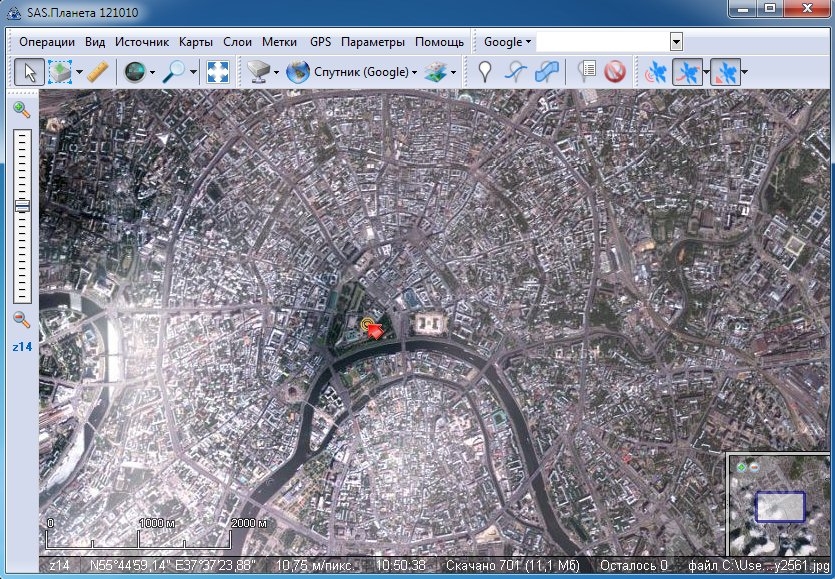835x579 pixels.
Task: Click the add path polyline icon
Action: 515,72
